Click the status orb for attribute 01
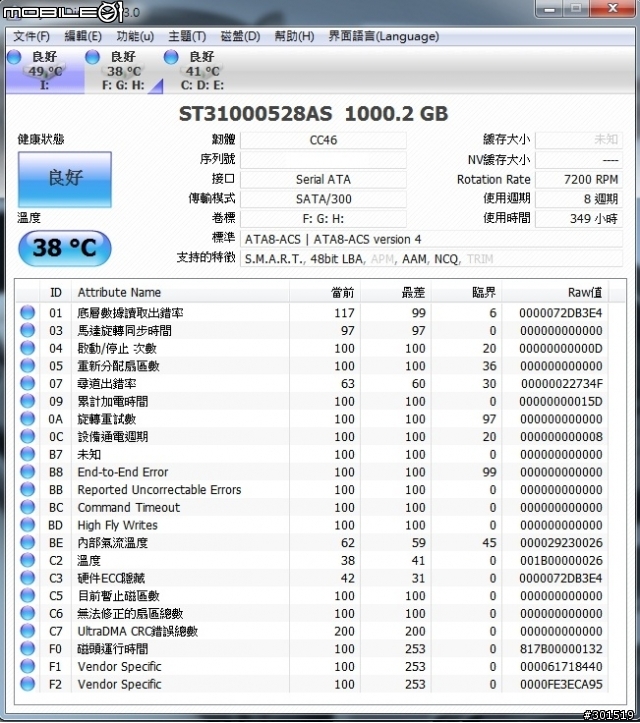This screenshot has width=640, height=723. pos(28,313)
